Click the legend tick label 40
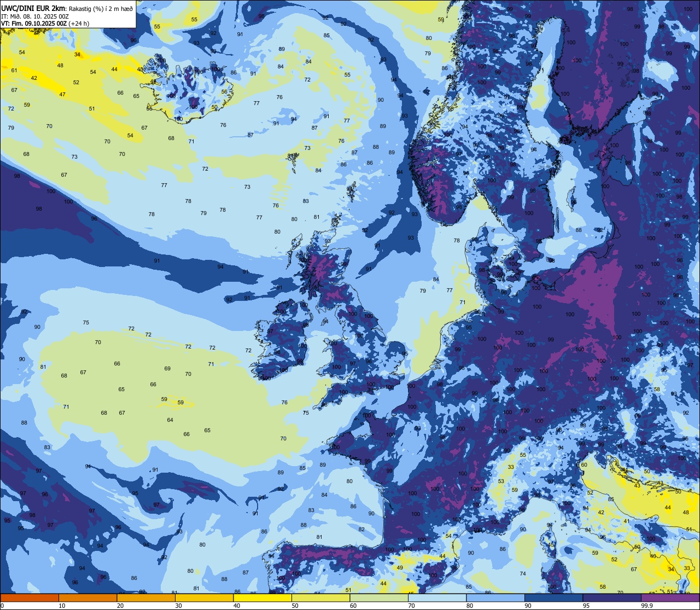700x610 pixels. (237, 606)
